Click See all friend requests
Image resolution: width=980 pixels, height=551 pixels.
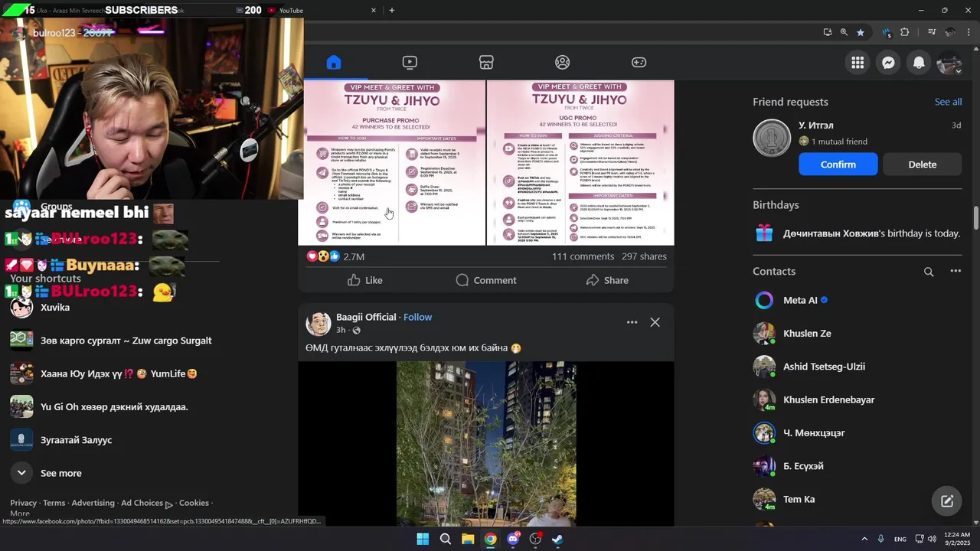(x=948, y=102)
